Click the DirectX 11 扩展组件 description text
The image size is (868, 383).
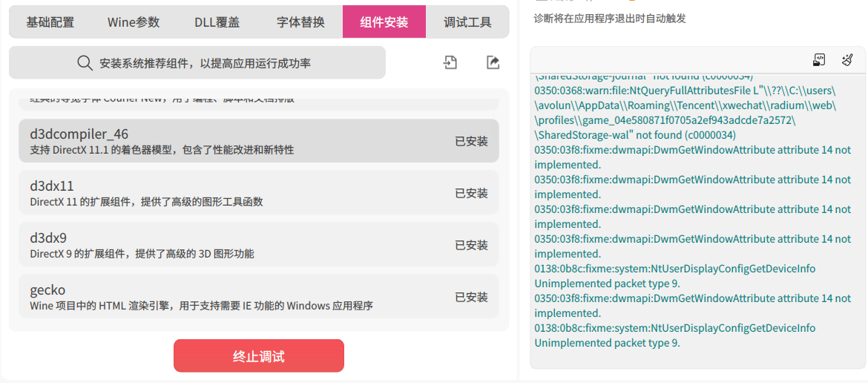point(147,202)
